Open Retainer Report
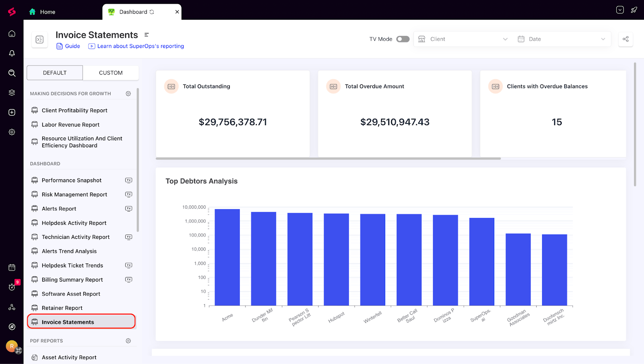The height and width of the screenshot is (364, 644). [x=62, y=308]
